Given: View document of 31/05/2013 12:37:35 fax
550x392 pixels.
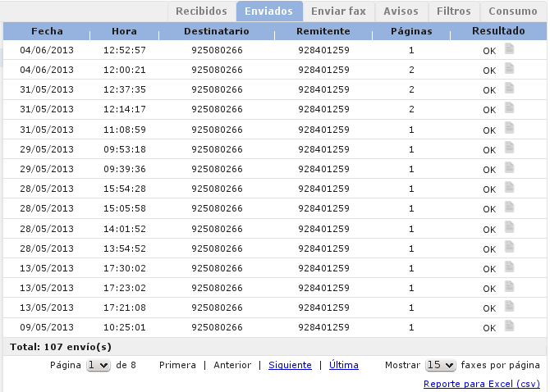Looking at the screenshot, I should 510,89.
